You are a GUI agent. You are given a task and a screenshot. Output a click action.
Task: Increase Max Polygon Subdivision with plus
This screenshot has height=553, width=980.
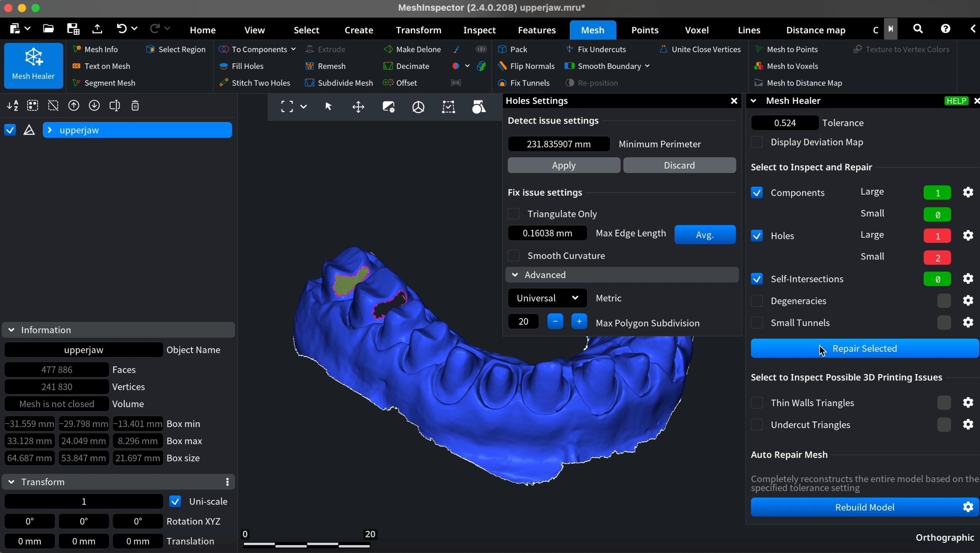pyautogui.click(x=579, y=321)
